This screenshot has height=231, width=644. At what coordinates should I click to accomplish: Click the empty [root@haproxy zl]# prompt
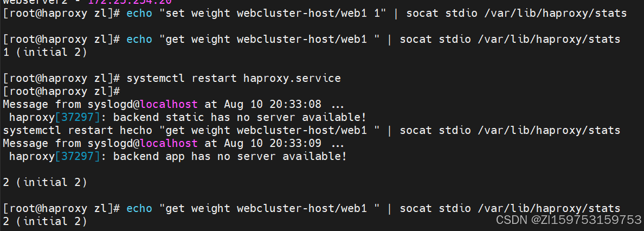pyautogui.click(x=61, y=92)
